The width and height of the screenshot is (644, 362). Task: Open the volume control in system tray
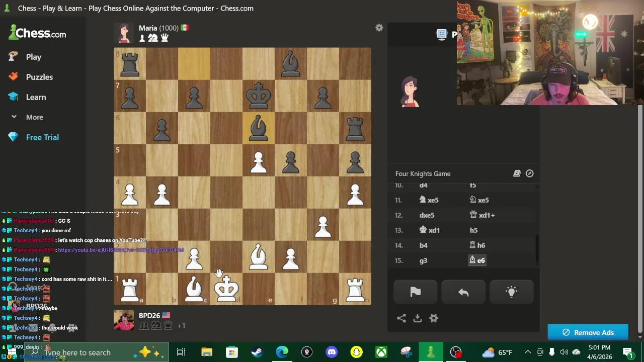(564, 352)
